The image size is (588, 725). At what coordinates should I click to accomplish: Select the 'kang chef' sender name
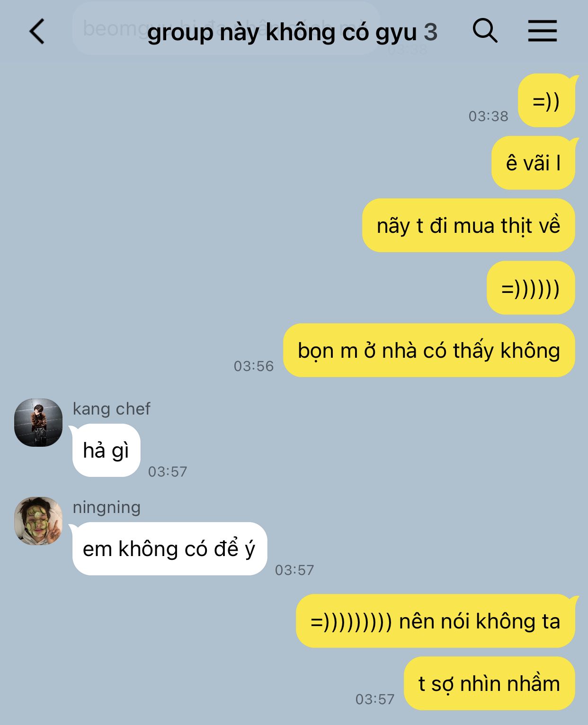111,408
